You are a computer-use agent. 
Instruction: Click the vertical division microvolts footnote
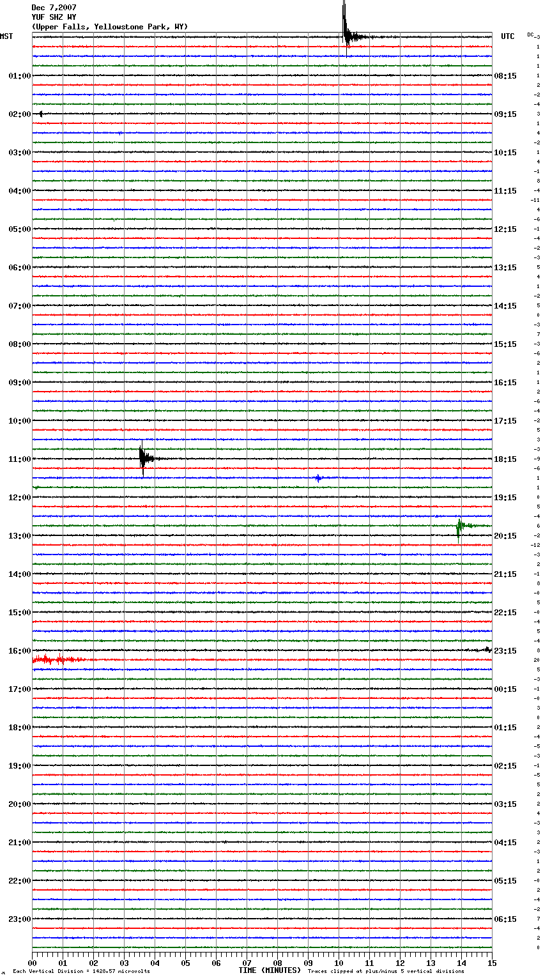tap(81, 972)
